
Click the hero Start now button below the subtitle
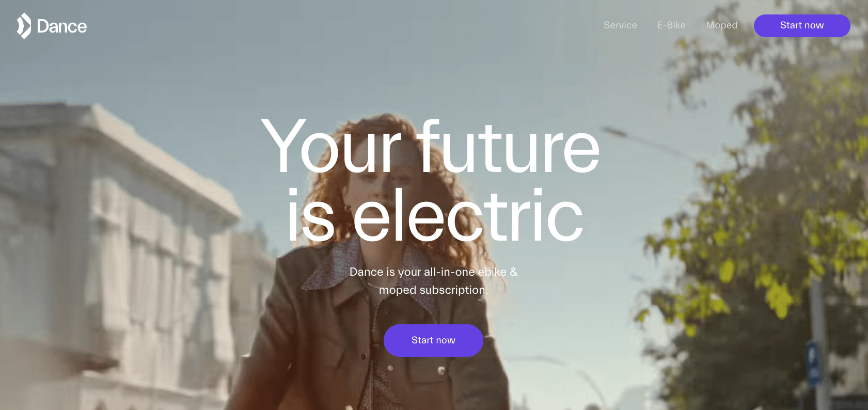pyautogui.click(x=433, y=340)
